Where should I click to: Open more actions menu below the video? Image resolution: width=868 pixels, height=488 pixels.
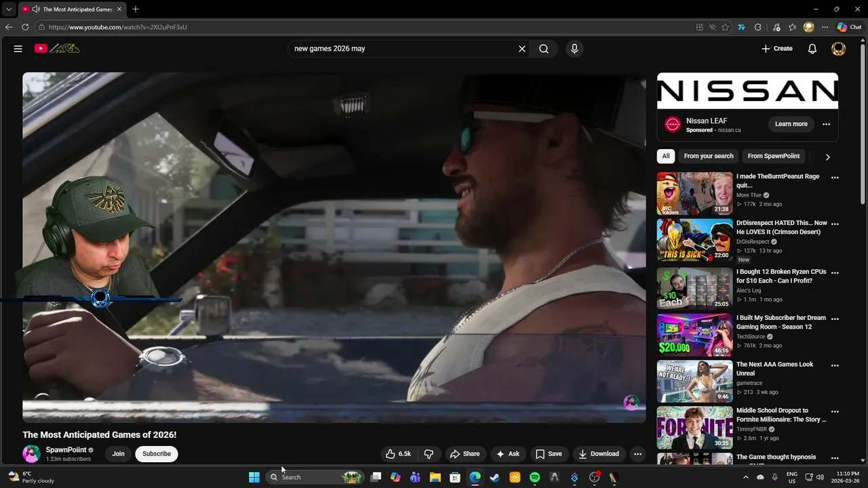click(x=637, y=454)
